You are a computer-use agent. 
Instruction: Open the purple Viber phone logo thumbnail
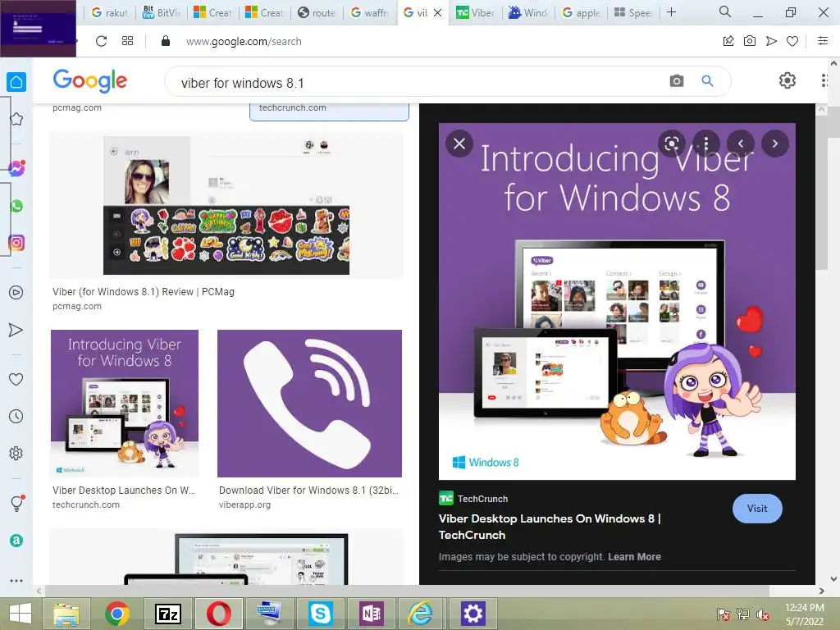click(x=309, y=404)
